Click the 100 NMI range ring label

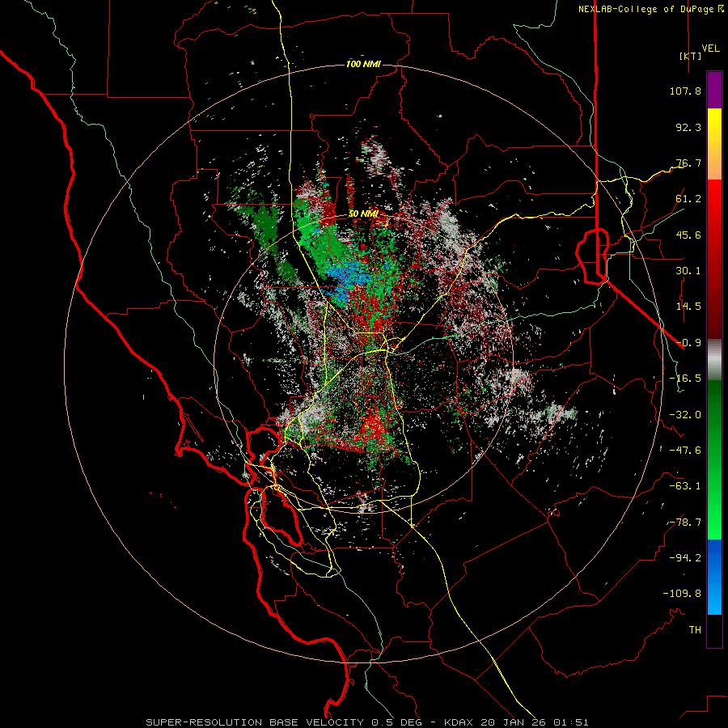[363, 64]
